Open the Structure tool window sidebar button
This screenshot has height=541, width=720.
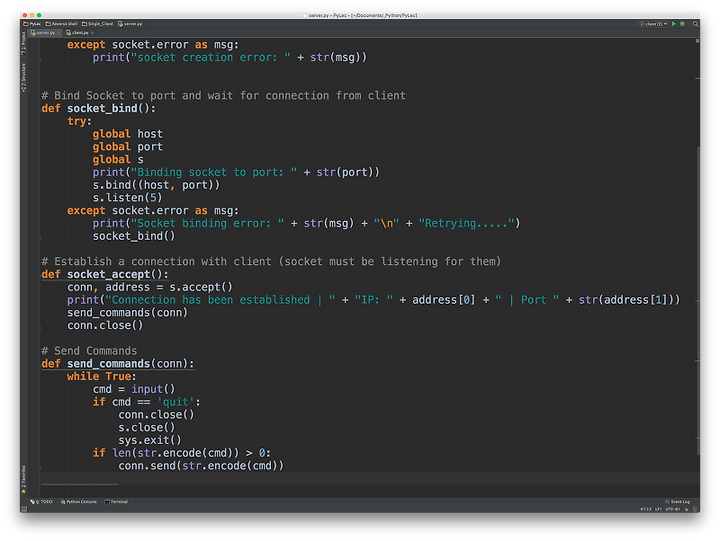[x=24, y=77]
